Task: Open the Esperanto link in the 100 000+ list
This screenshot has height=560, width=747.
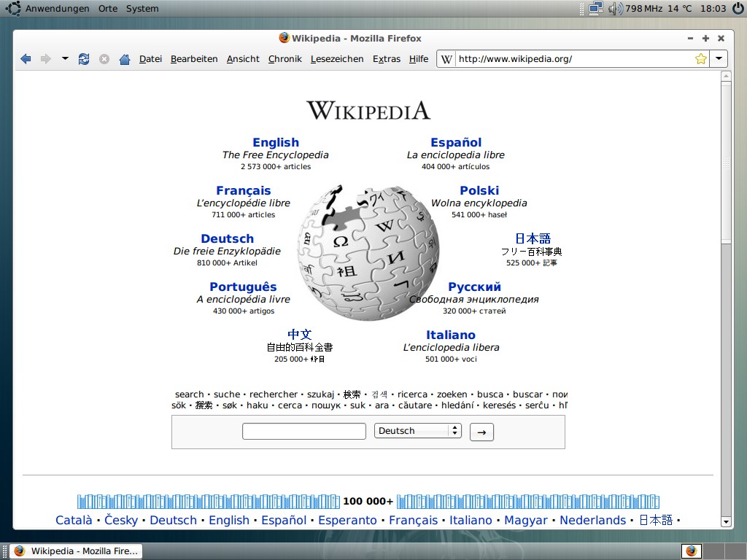Action: point(347,520)
